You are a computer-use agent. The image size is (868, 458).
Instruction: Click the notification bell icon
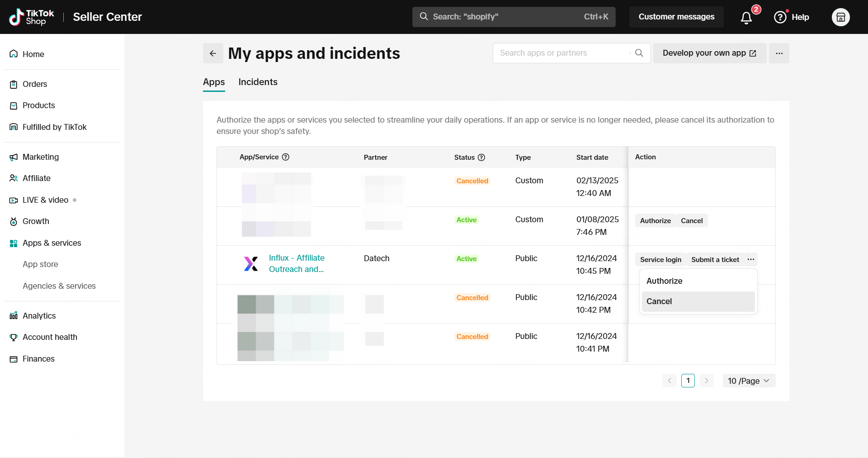(x=746, y=17)
